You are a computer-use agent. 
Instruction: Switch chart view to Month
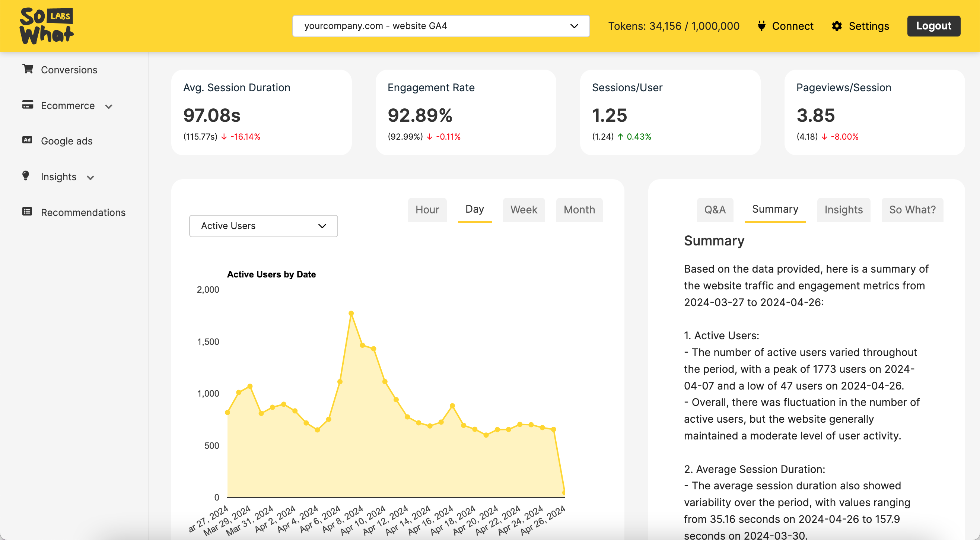[579, 210]
